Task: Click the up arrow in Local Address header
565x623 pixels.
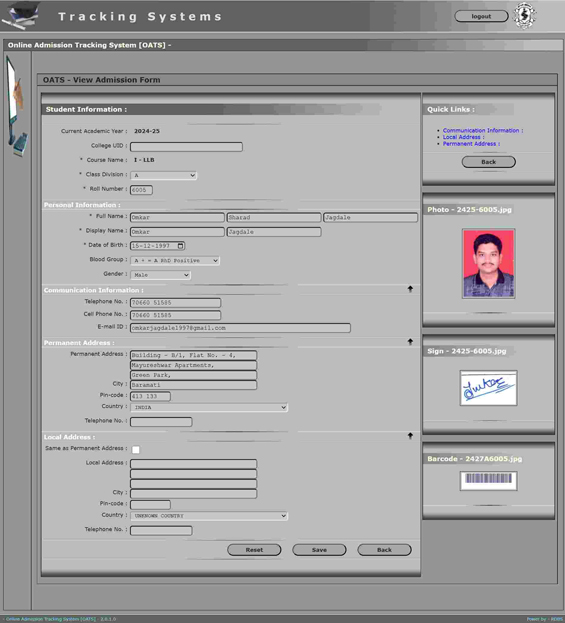Action: click(410, 436)
